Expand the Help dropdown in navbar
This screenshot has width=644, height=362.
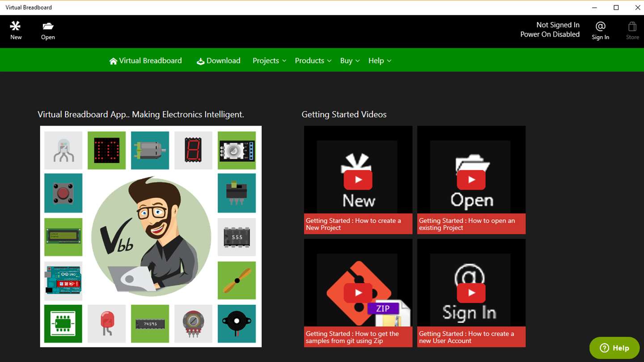380,61
